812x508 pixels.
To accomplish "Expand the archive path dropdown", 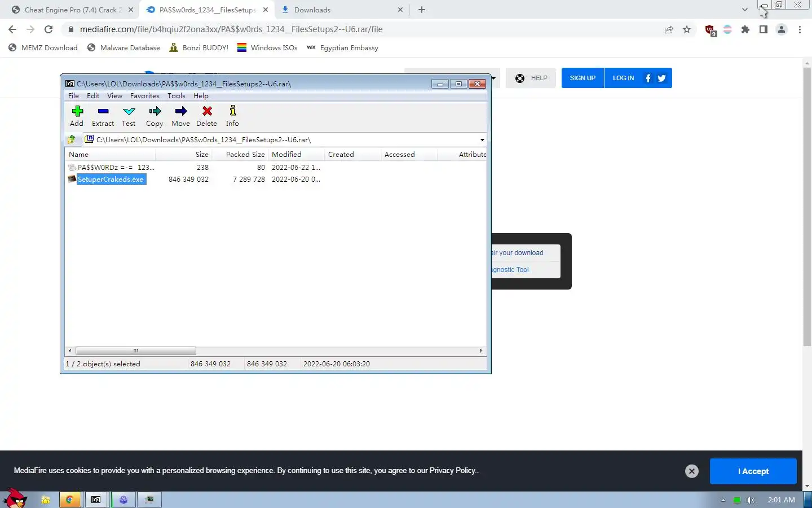I will click(482, 140).
